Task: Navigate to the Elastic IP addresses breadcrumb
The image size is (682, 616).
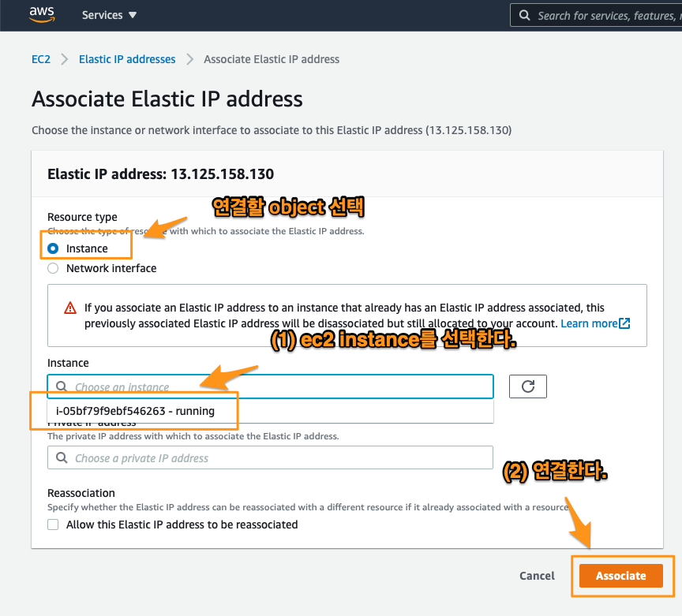Action: point(127,59)
